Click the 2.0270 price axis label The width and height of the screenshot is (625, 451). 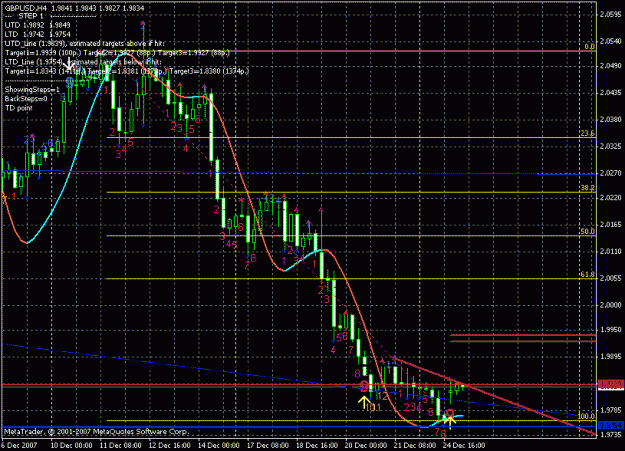(611, 173)
